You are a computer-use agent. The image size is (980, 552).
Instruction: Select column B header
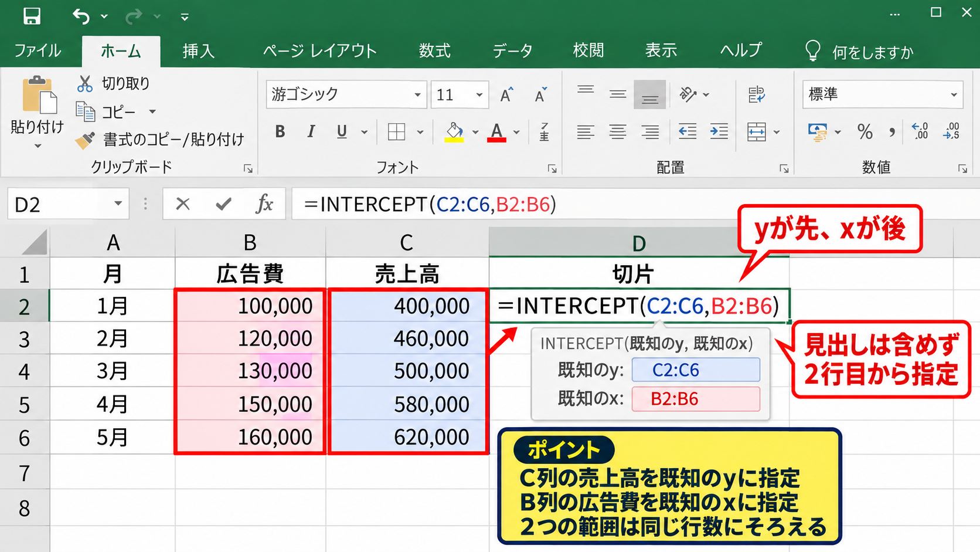pyautogui.click(x=250, y=242)
